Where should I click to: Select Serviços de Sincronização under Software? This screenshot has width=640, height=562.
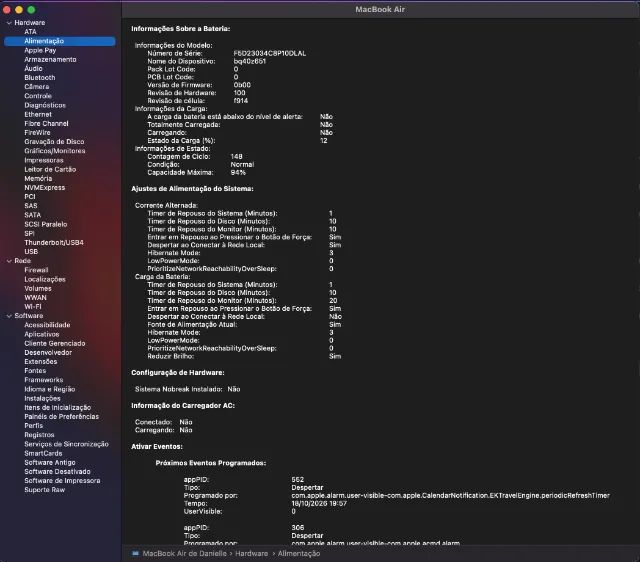67,444
